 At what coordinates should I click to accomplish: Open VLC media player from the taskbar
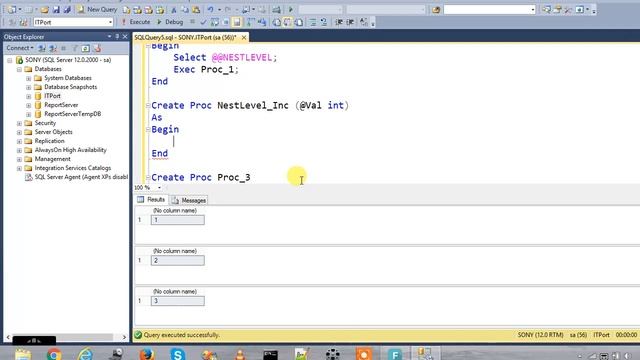point(240,353)
